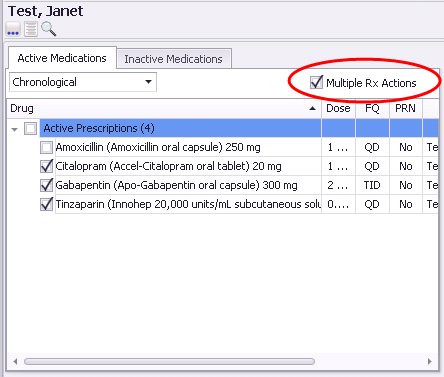Click the Dose cell for Gabapentin
Image resolution: width=444 pixels, height=377 pixels.
point(338,185)
